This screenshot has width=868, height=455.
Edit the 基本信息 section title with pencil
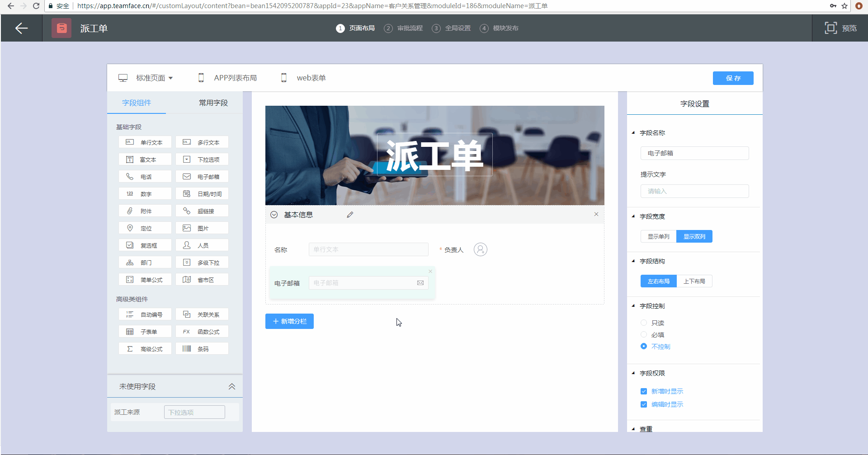(350, 215)
